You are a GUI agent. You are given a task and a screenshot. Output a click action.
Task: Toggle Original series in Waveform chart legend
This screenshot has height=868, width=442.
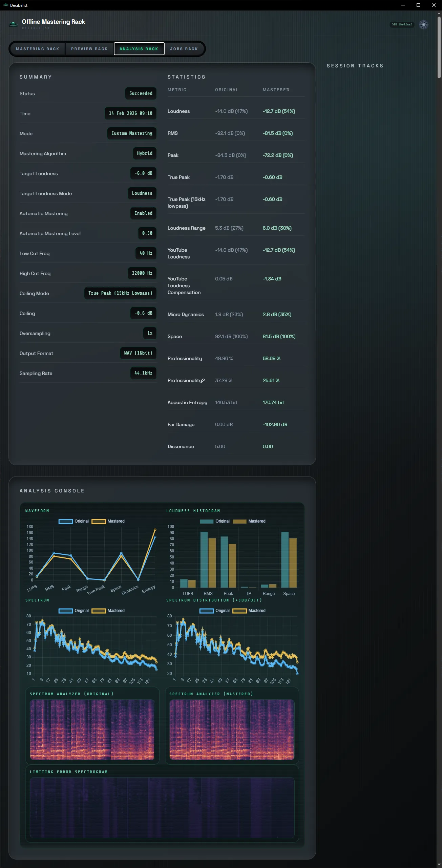click(73, 521)
